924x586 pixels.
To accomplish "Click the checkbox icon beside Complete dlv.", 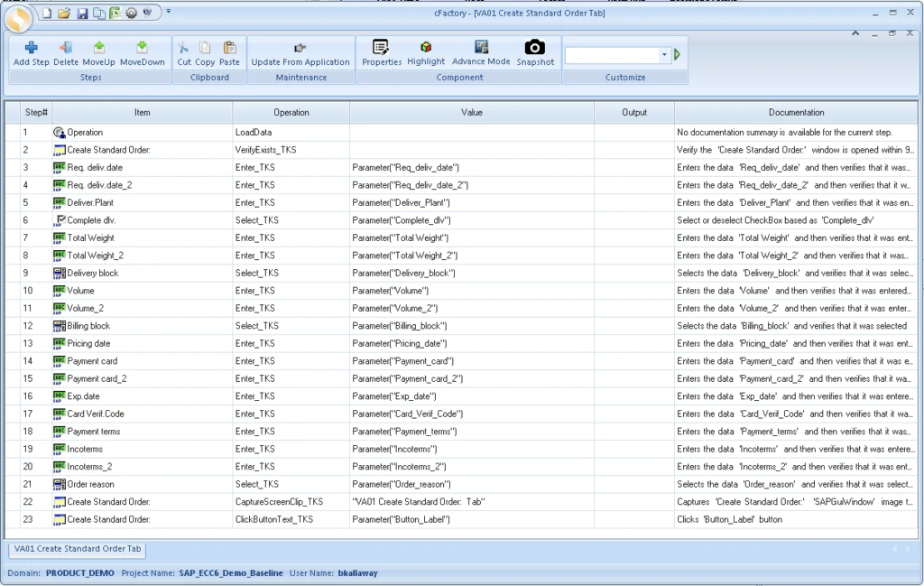I will [x=59, y=220].
